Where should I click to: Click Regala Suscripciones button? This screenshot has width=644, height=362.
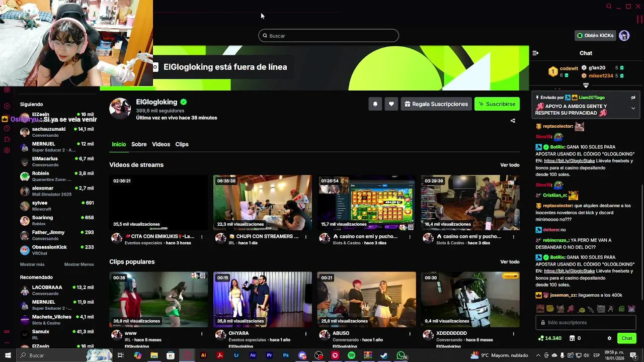436,104
